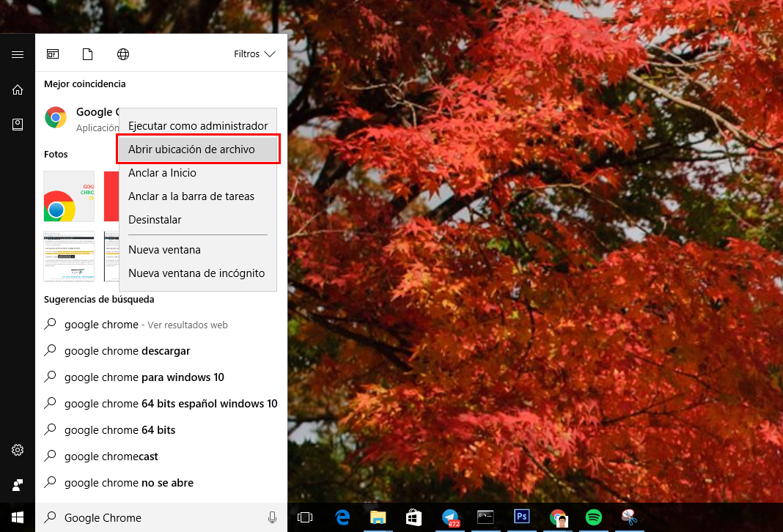Image resolution: width=783 pixels, height=532 pixels.
Task: Select the Web filter globe icon
Action: pos(122,53)
